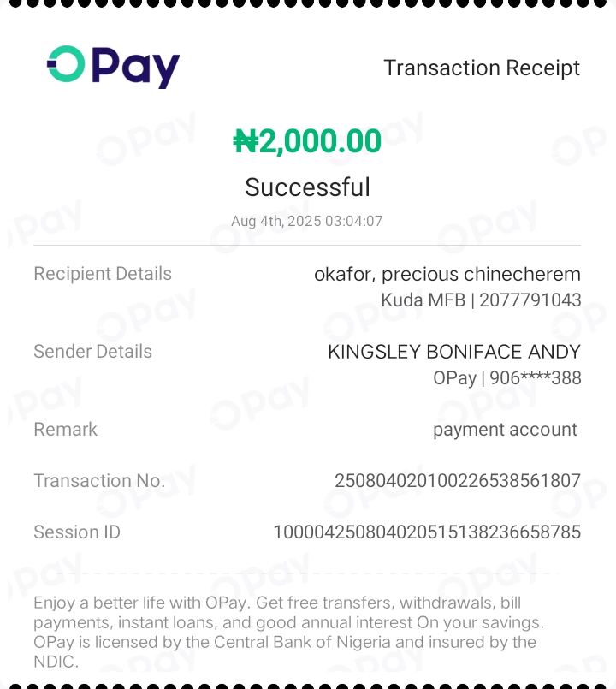This screenshot has width=616, height=689.
Task: Click the Sender Details label
Action: pyautogui.click(x=92, y=352)
